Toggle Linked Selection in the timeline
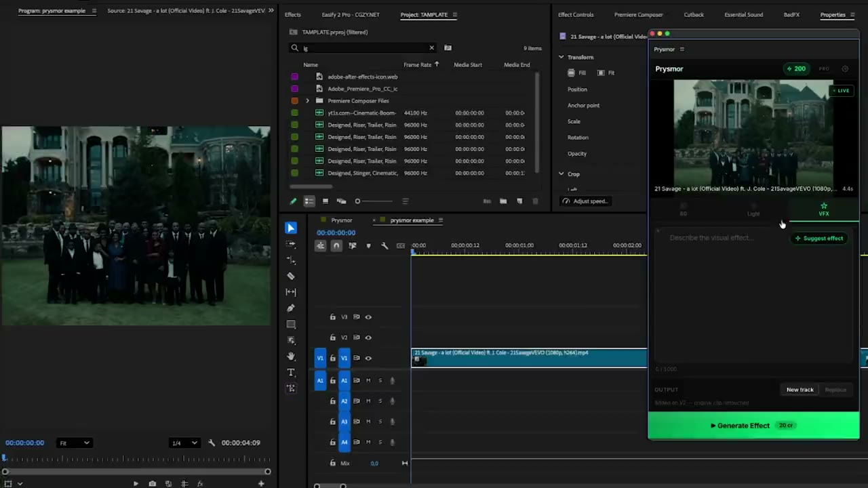The width and height of the screenshot is (868, 488). (x=352, y=245)
